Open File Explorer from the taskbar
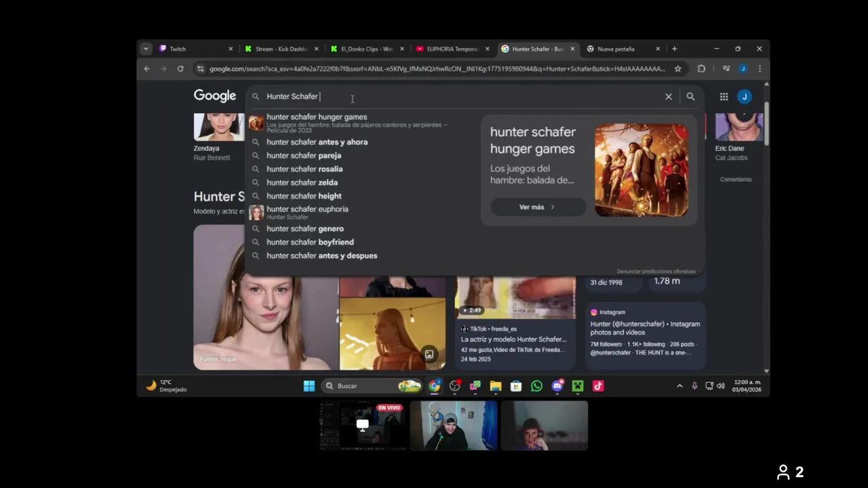Viewport: 868px width, 488px height. pos(496,386)
